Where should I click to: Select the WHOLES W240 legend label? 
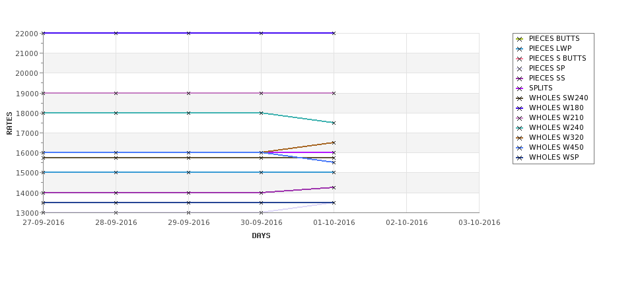pos(556,127)
